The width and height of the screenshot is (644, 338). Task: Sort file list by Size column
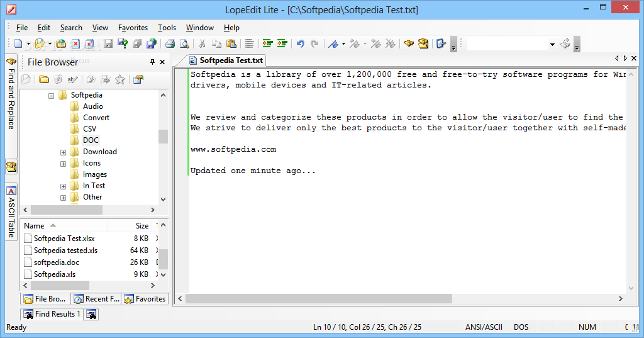[130, 226]
